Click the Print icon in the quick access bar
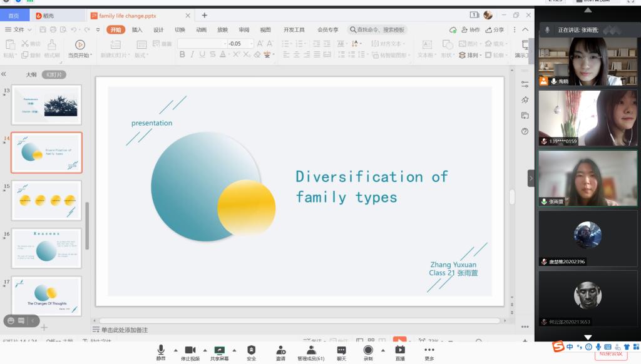641x364 pixels. (x=53, y=30)
